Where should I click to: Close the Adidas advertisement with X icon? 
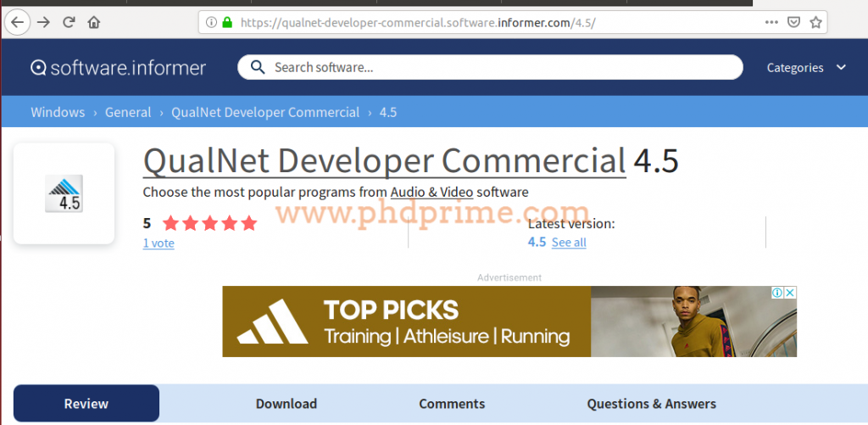click(789, 293)
